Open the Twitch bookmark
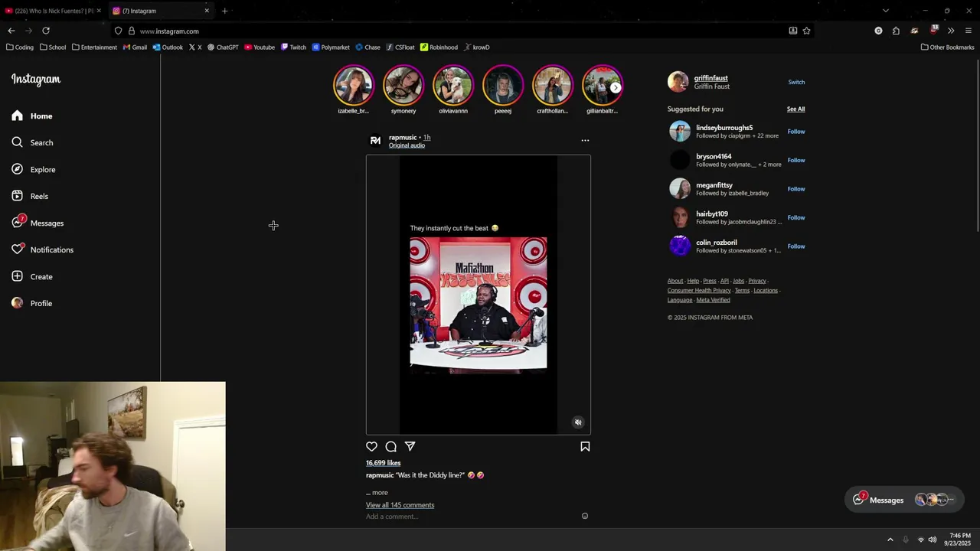Viewport: 980px width, 551px height. click(293, 47)
